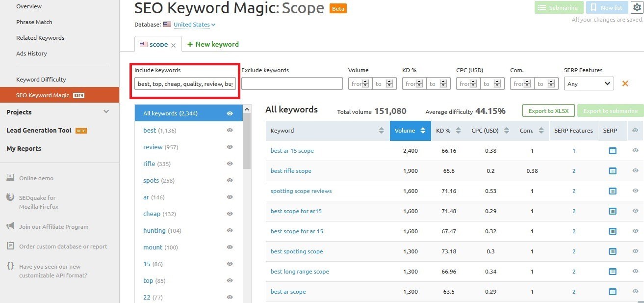The image size is (644, 303).
Task: Click SERP snapshot icon for best ar 15 scope
Action: [613, 151]
